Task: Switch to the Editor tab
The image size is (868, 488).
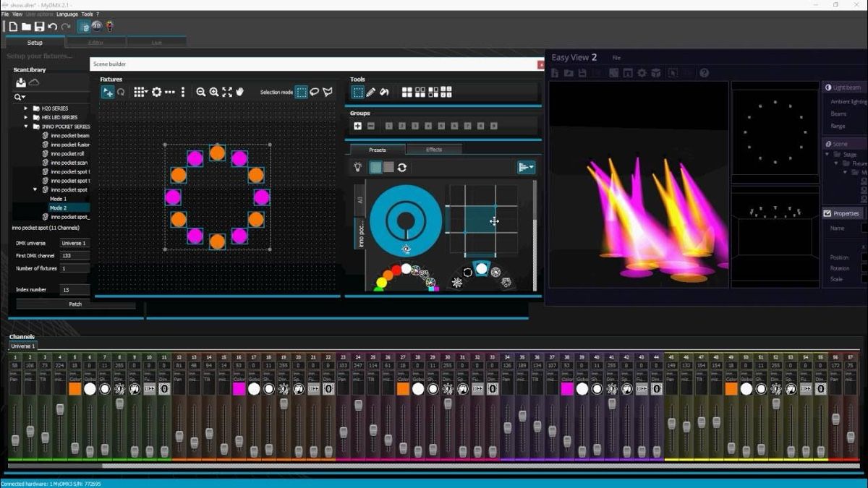Action: [x=95, y=43]
